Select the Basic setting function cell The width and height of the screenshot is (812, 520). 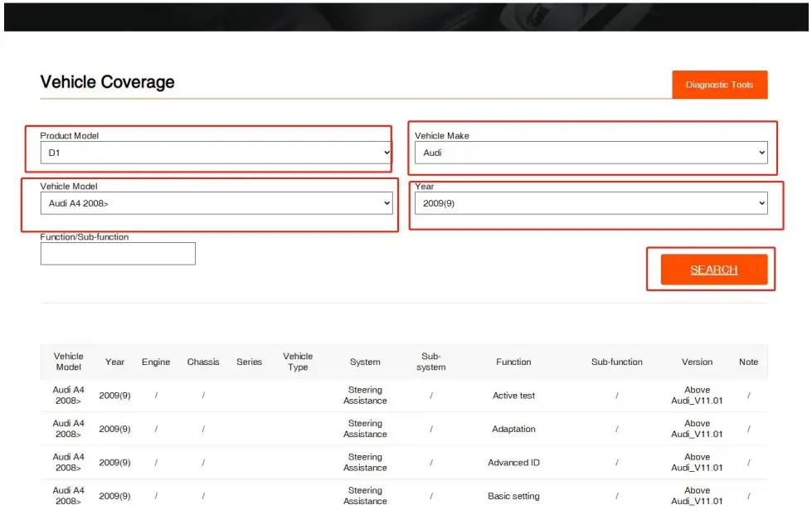[513, 496]
